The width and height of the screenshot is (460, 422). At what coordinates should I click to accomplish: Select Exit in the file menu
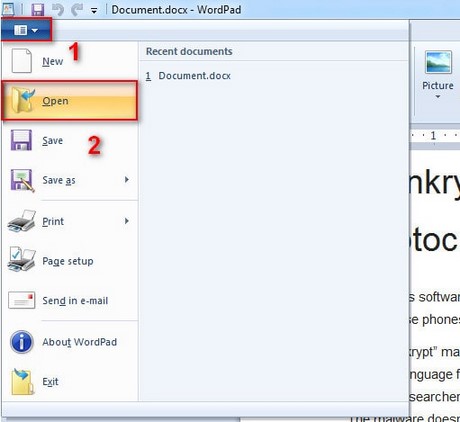tap(70, 381)
